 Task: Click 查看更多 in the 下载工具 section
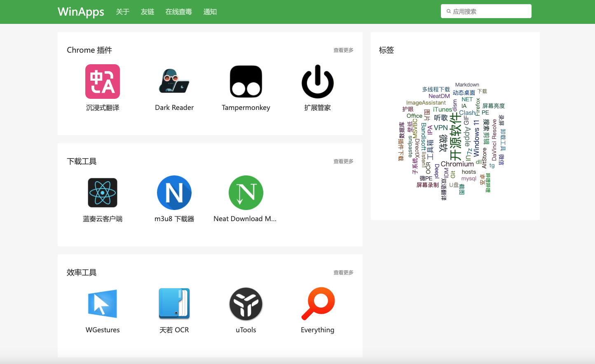pyautogui.click(x=343, y=161)
